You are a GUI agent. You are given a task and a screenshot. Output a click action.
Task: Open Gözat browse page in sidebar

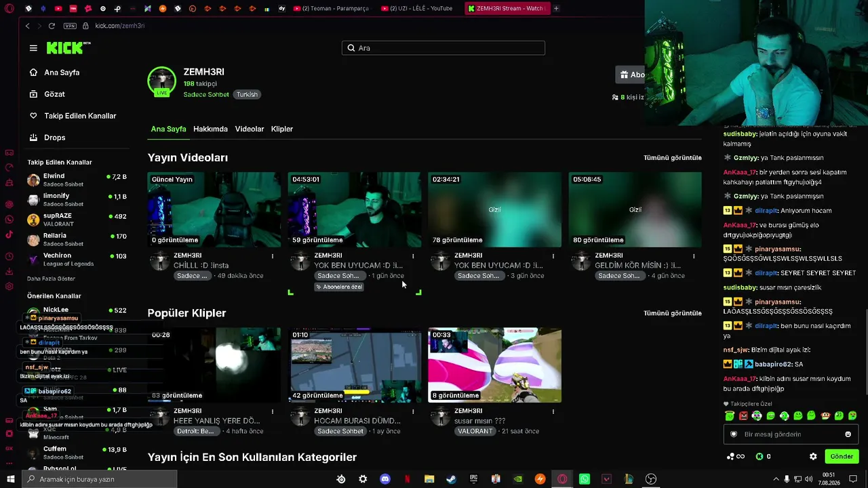pos(54,94)
